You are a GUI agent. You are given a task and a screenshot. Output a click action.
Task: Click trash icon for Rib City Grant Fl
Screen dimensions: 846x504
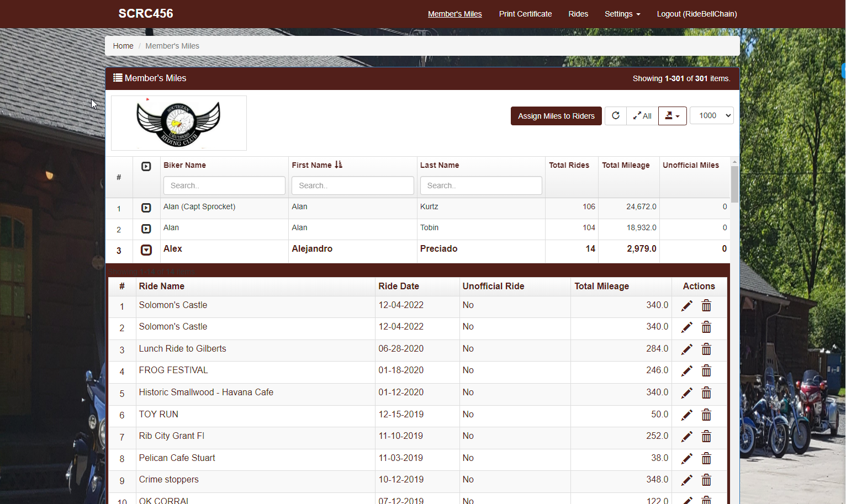(706, 437)
